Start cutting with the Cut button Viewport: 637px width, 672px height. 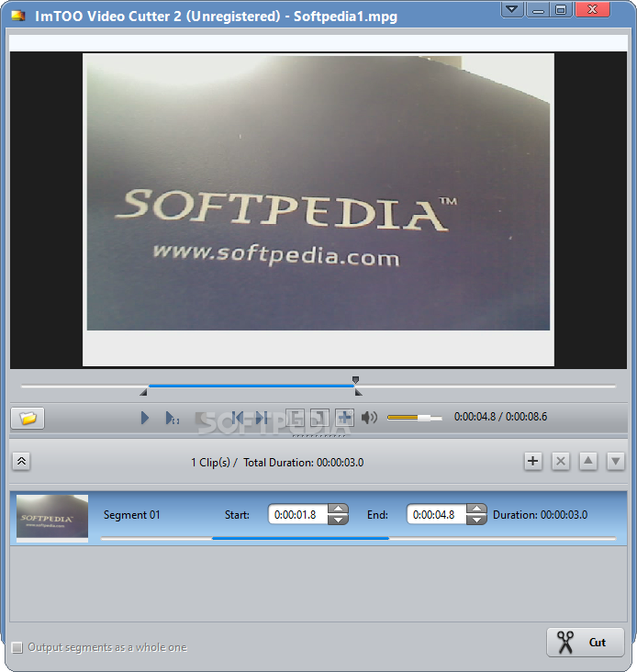click(x=586, y=642)
